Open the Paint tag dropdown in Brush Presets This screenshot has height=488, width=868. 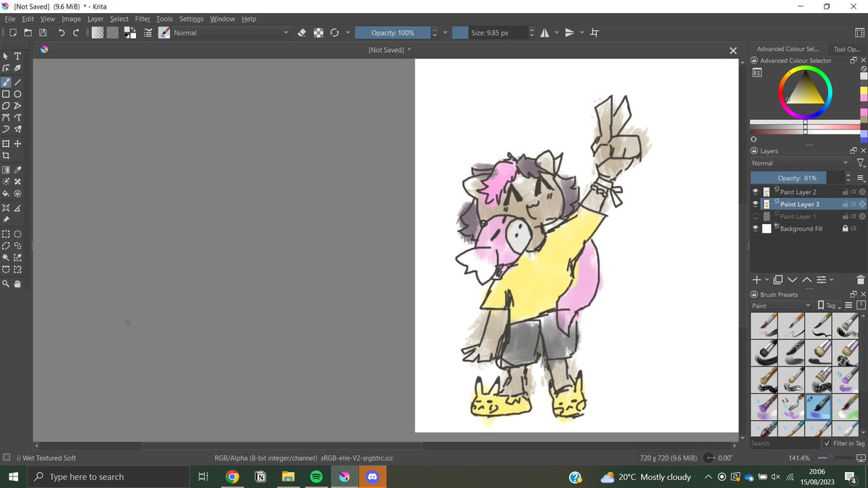click(x=782, y=306)
